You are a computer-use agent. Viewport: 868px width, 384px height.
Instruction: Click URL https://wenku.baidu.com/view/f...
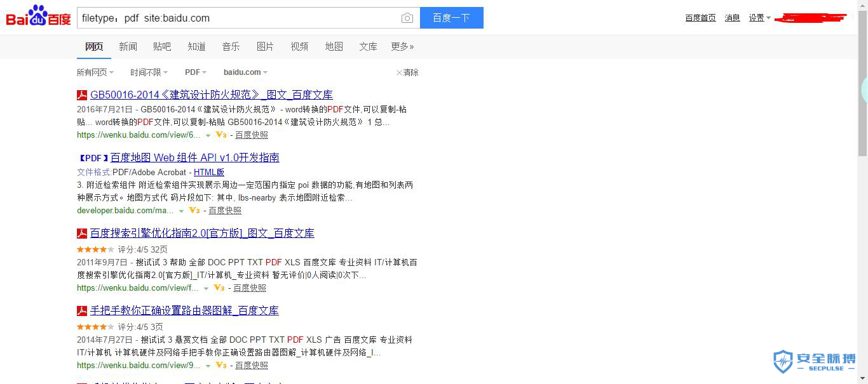(138, 288)
